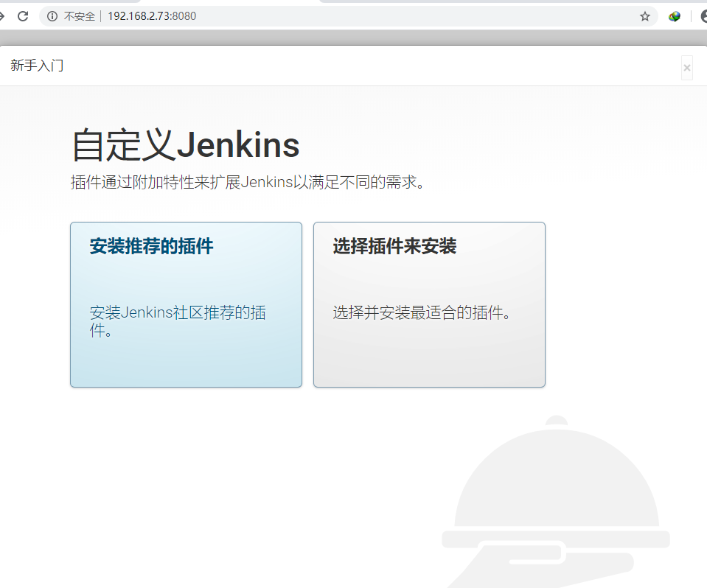The width and height of the screenshot is (707, 588).
Task: Open the colorful browser extension icon
Action: [675, 17]
